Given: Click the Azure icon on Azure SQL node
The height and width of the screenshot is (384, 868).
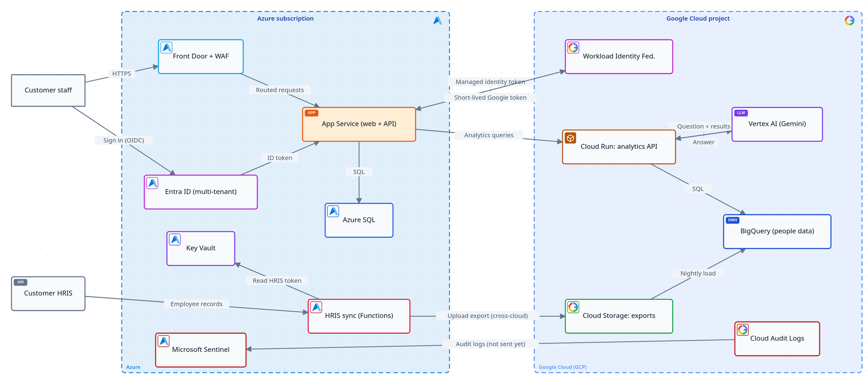Looking at the screenshot, I should [x=333, y=211].
